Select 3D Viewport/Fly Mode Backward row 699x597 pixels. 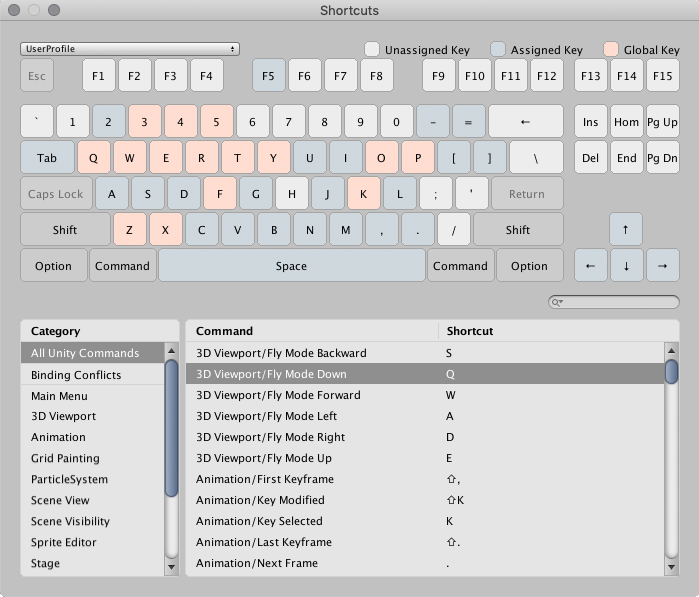click(425, 353)
